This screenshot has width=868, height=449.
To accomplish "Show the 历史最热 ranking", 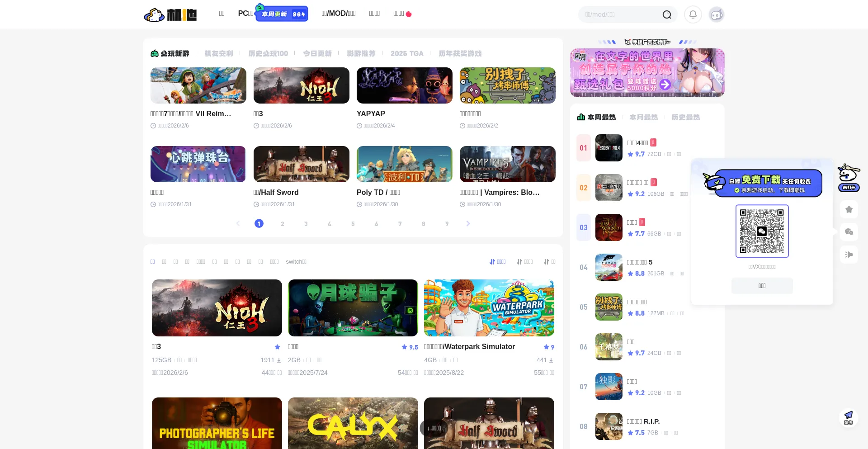I will 686,117.
